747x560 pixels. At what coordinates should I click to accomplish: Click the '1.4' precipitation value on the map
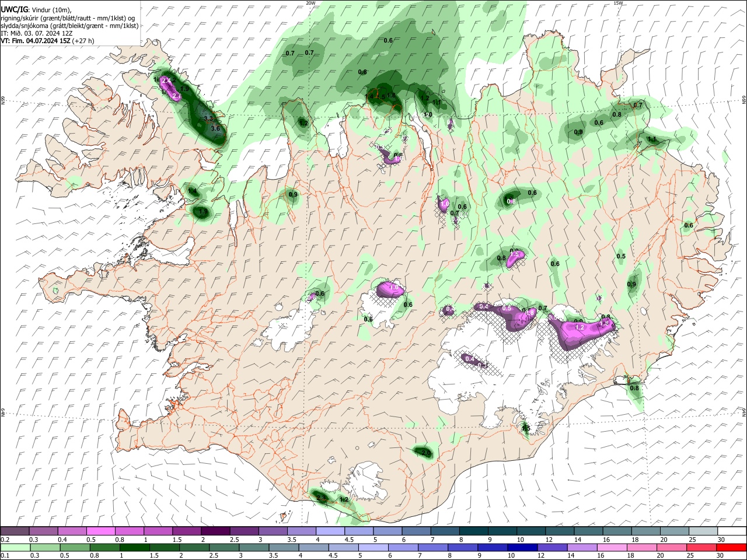[192, 191]
